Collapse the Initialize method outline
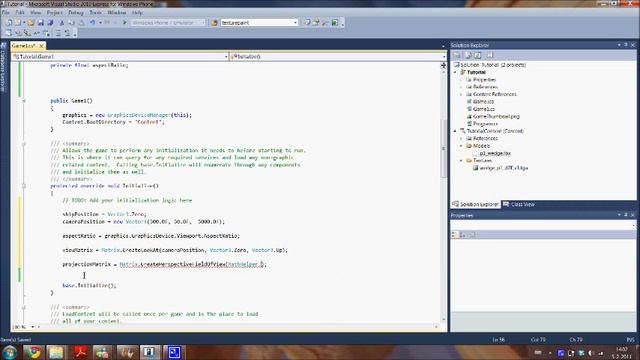Viewport: 640px width, 360px height. tap(24, 186)
